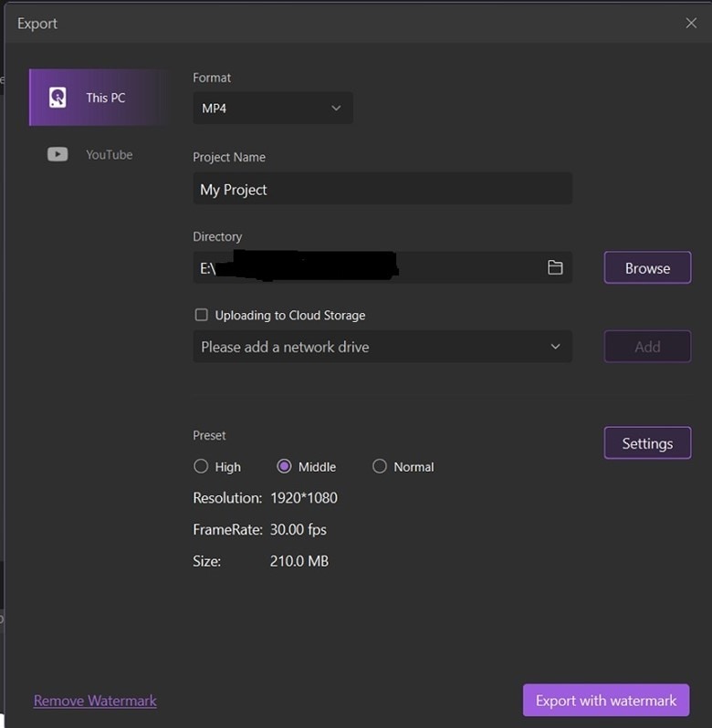Click the YouTube logo icon
The width and height of the screenshot is (712, 728).
point(58,154)
